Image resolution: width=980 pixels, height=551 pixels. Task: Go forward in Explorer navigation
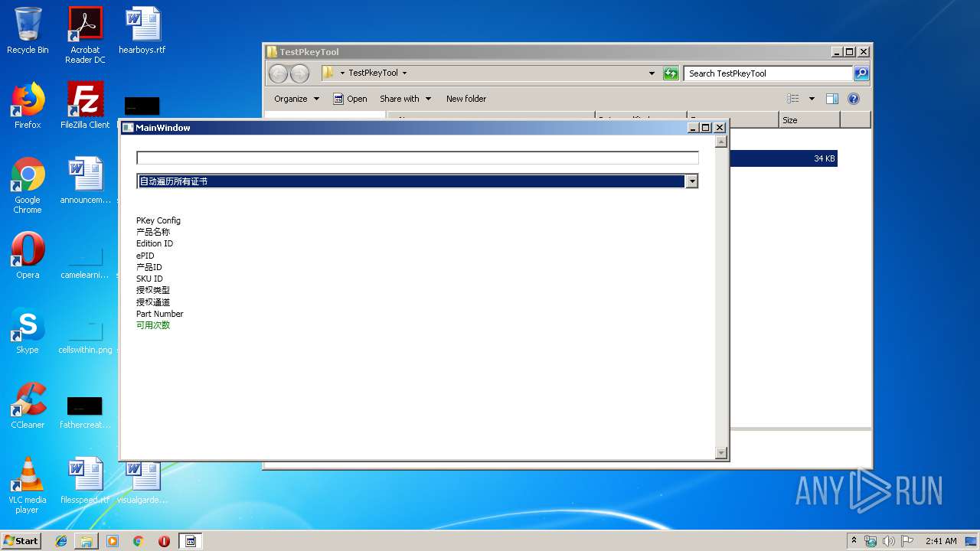coord(300,73)
